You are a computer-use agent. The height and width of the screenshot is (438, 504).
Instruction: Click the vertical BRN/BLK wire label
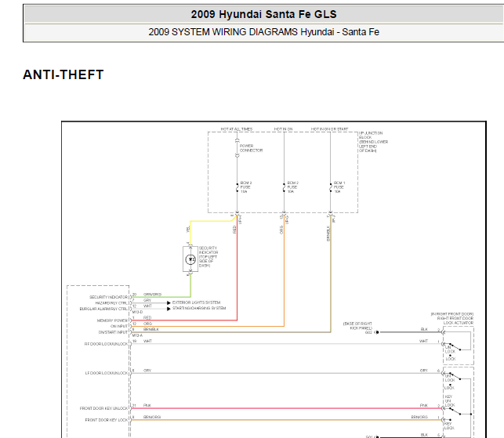click(328, 233)
